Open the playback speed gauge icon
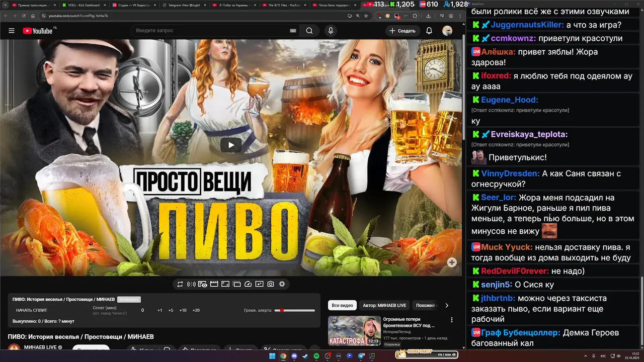The width and height of the screenshot is (644, 362). click(248, 284)
